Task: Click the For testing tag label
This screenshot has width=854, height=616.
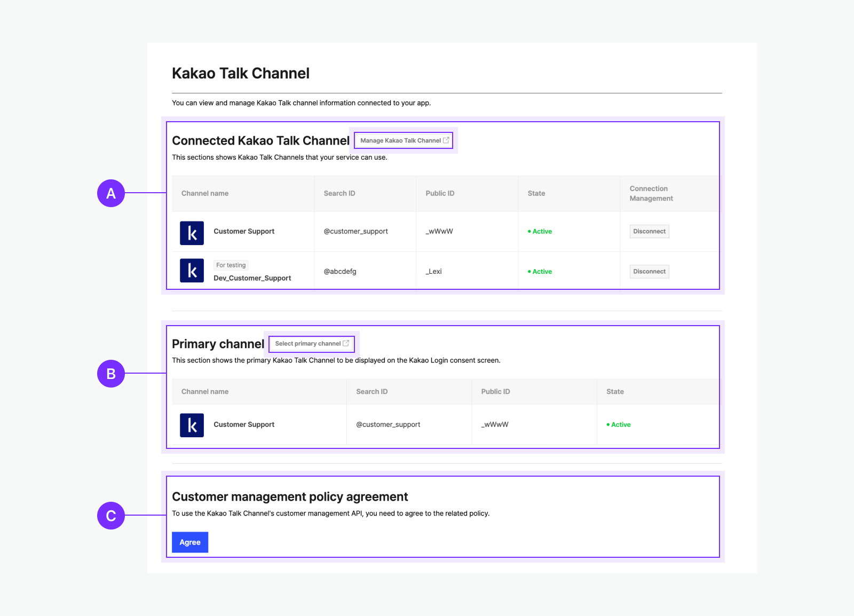Action: tap(231, 265)
